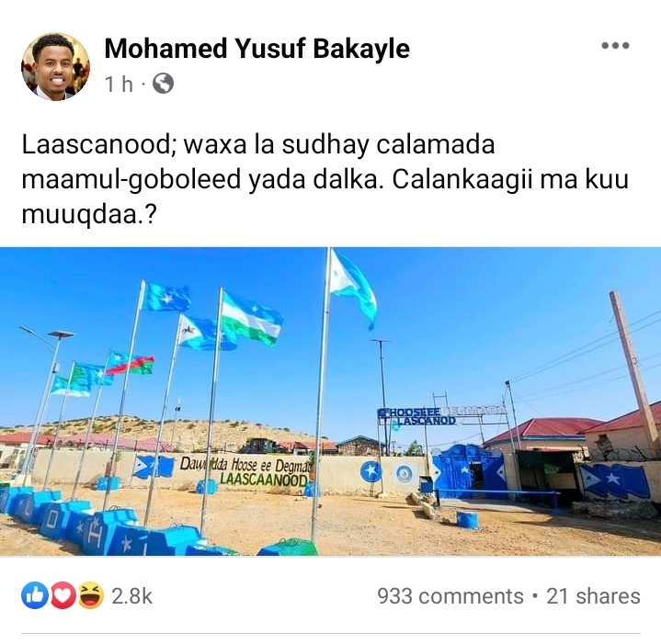
Task: Open Mohamed Yusuf Bakayle's profile picture
Action: [x=55, y=66]
